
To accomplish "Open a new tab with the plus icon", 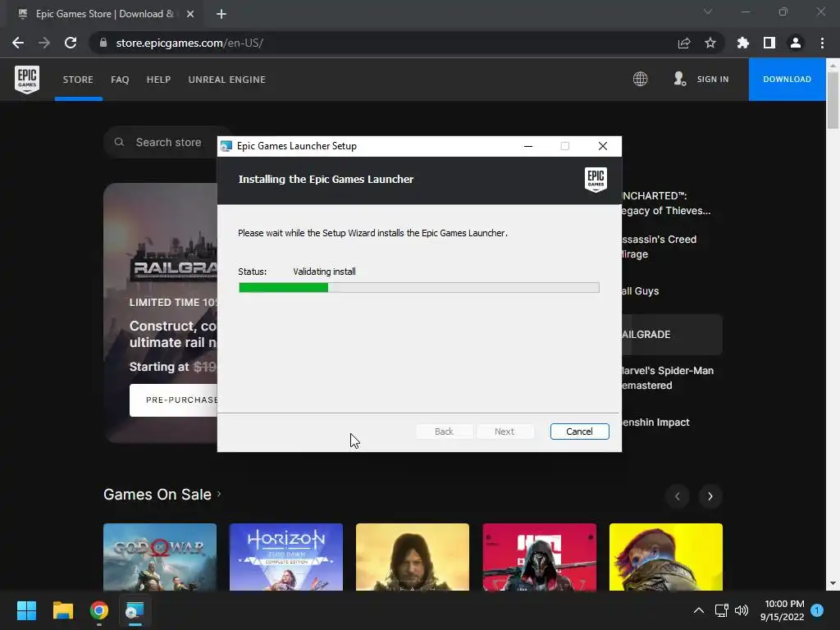I will [221, 14].
